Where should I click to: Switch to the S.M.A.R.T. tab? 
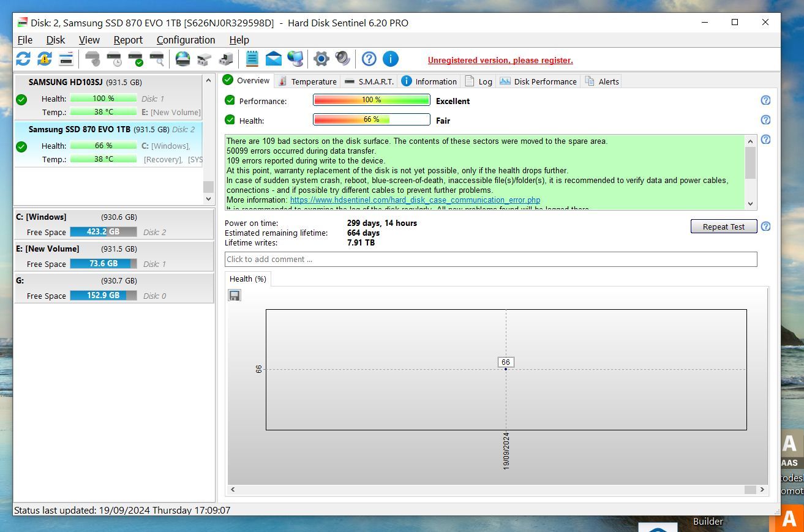(369, 81)
